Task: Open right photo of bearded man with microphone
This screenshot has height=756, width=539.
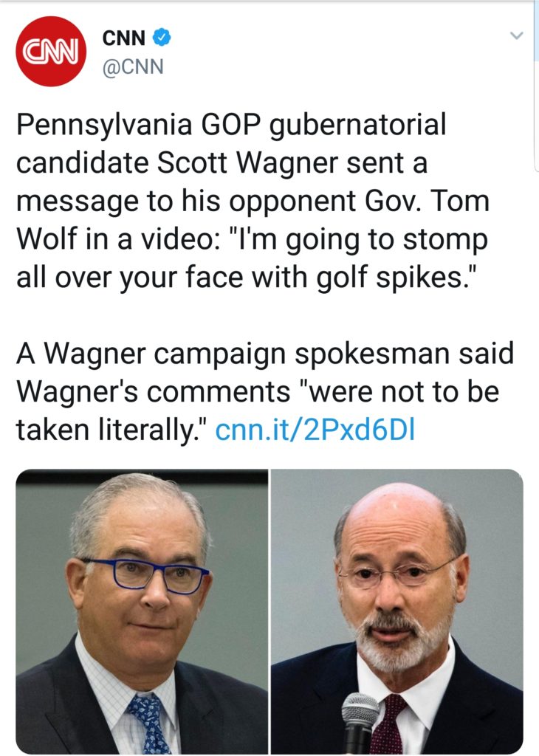Action: coord(397,611)
